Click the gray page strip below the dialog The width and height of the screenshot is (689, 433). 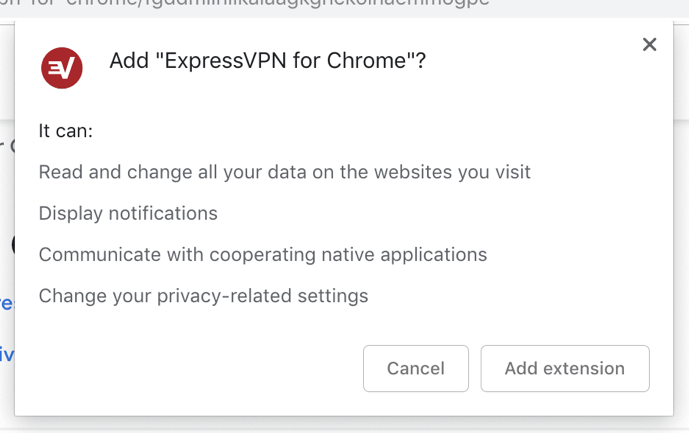click(344, 425)
